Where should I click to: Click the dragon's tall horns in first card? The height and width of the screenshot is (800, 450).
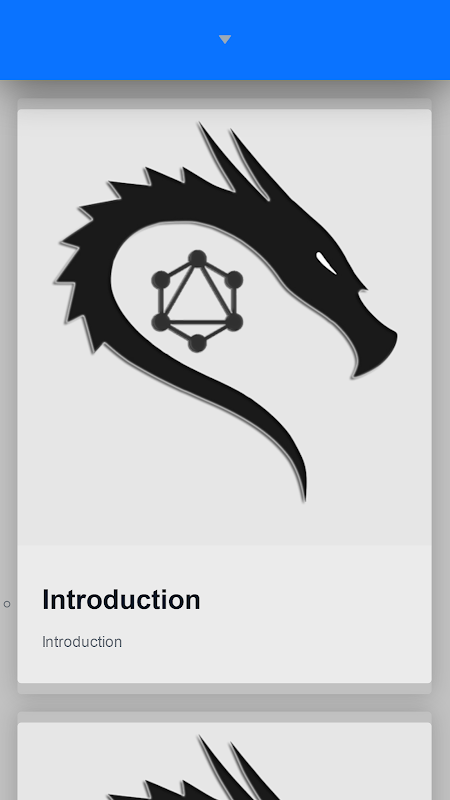tap(235, 161)
